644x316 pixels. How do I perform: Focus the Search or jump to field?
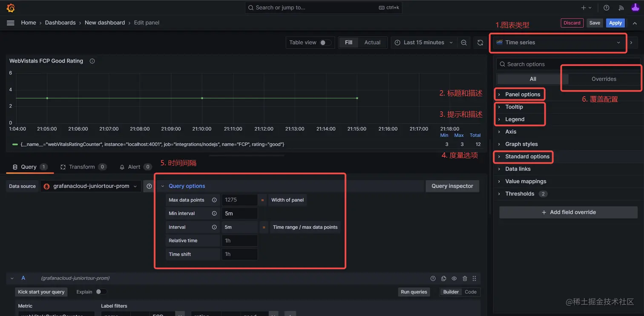pyautogui.click(x=323, y=8)
